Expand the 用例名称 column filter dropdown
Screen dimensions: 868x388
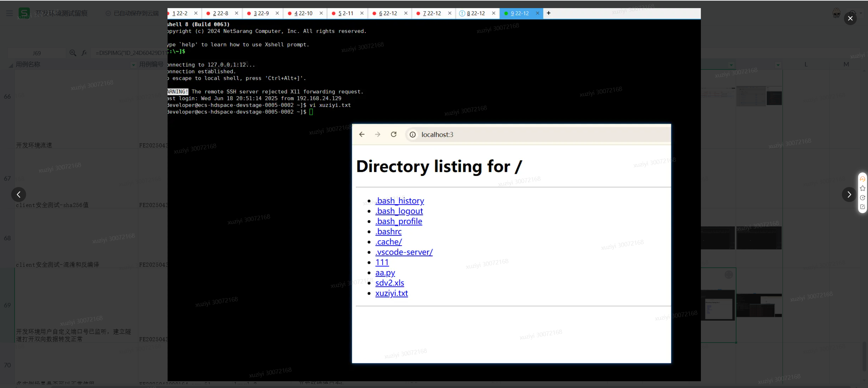[x=133, y=65]
